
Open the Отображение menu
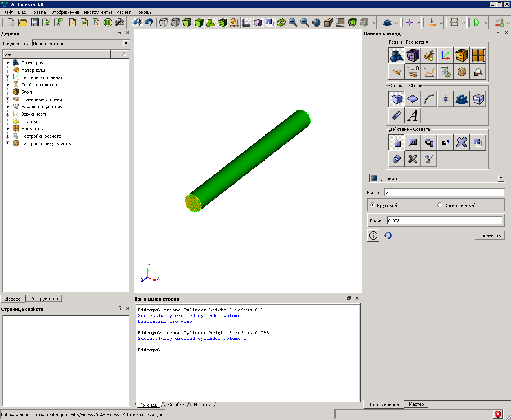pos(65,12)
